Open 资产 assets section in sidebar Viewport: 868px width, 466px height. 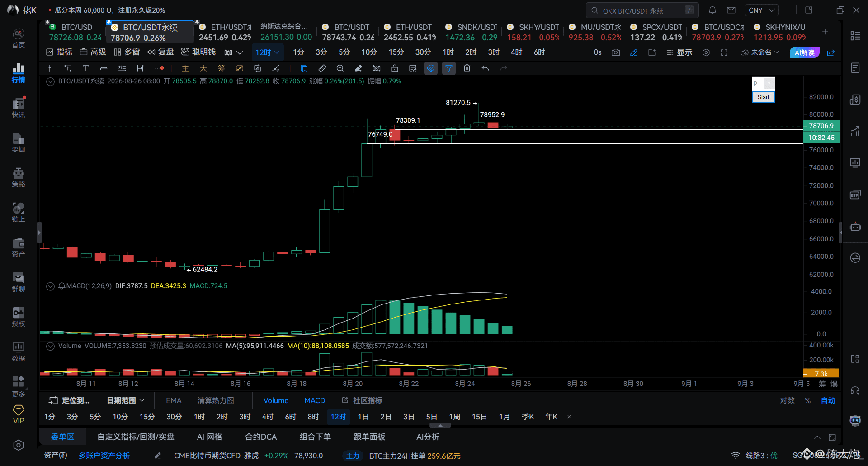(x=19, y=247)
